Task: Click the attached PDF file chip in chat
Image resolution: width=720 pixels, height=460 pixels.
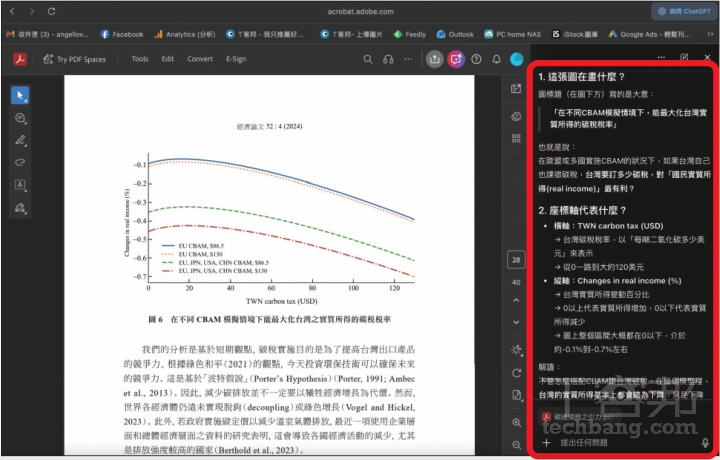Action: click(x=578, y=417)
